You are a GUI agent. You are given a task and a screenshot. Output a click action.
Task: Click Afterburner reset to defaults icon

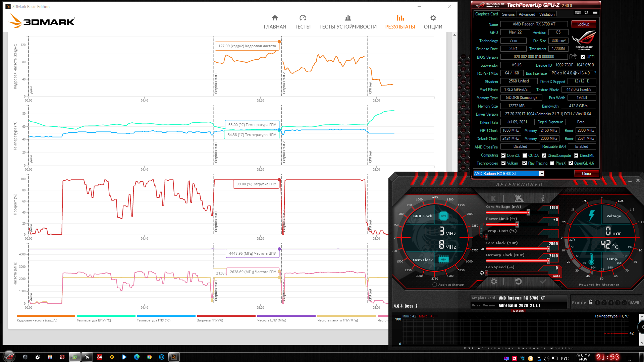(518, 281)
